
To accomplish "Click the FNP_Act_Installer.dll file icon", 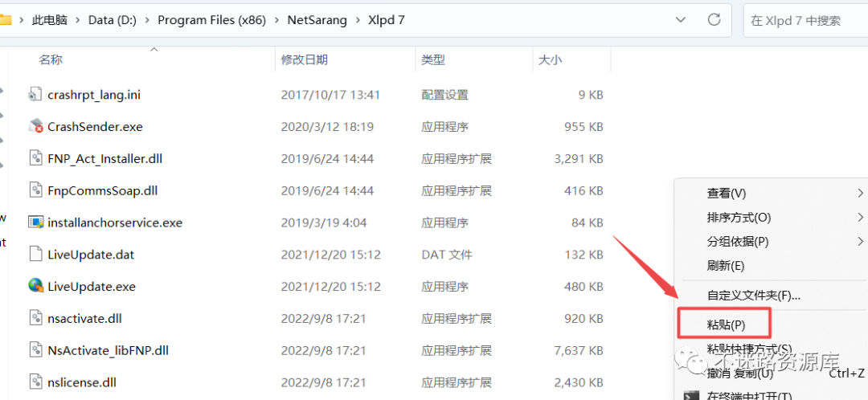I will tap(35, 159).
